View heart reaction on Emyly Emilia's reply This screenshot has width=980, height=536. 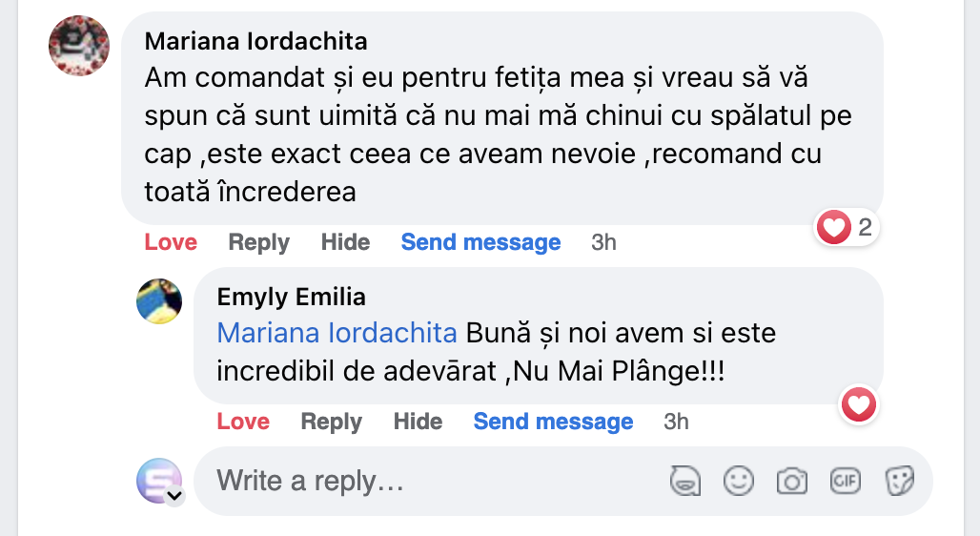click(x=859, y=406)
